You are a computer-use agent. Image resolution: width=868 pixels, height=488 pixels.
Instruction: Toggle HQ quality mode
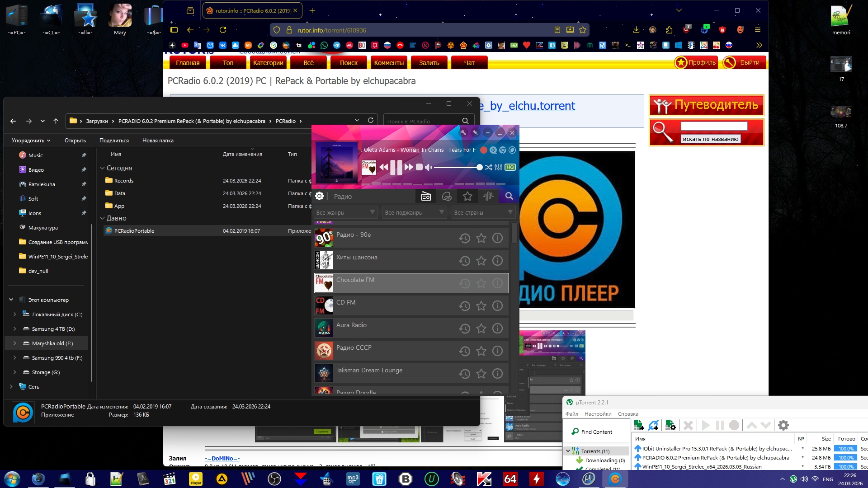(510, 167)
